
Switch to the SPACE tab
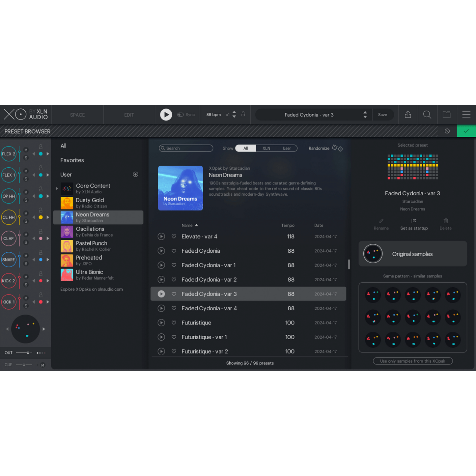[77, 115]
